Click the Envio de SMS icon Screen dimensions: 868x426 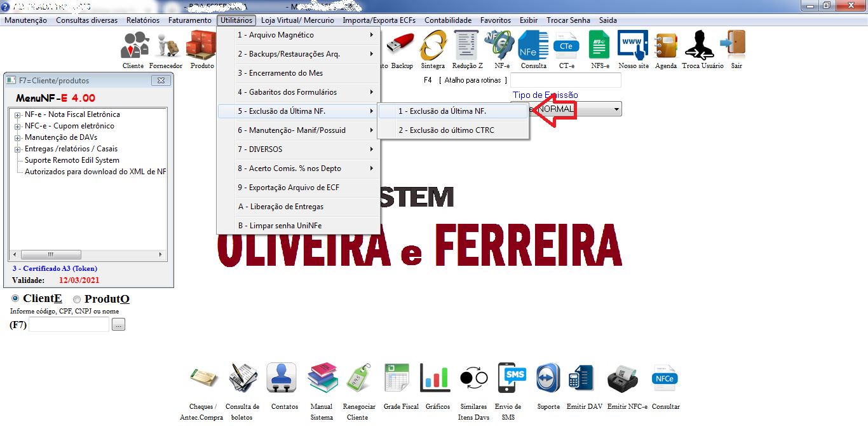point(512,379)
